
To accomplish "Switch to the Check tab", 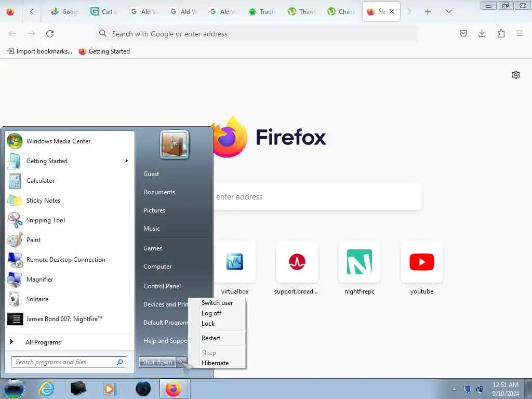I will [x=341, y=12].
